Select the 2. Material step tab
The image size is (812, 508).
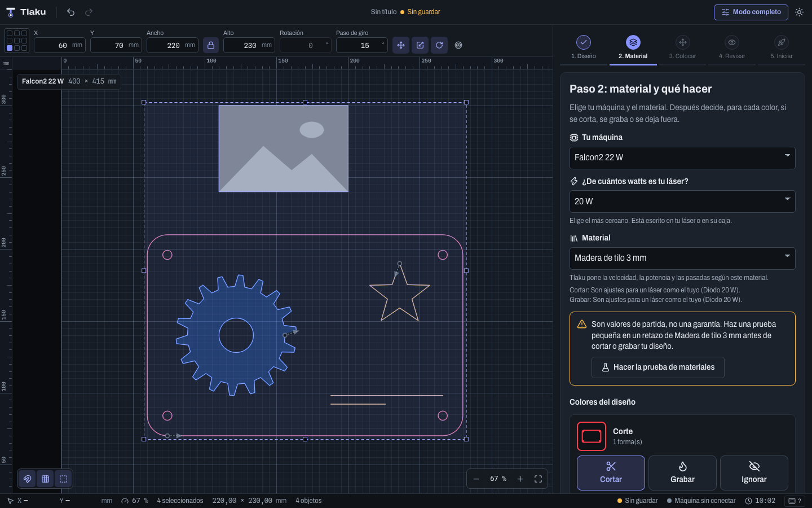pos(633,48)
